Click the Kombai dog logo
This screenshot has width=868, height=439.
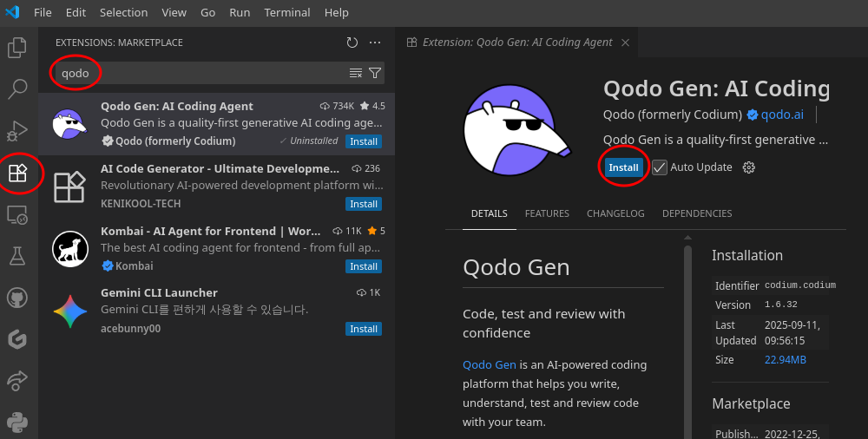pos(70,249)
